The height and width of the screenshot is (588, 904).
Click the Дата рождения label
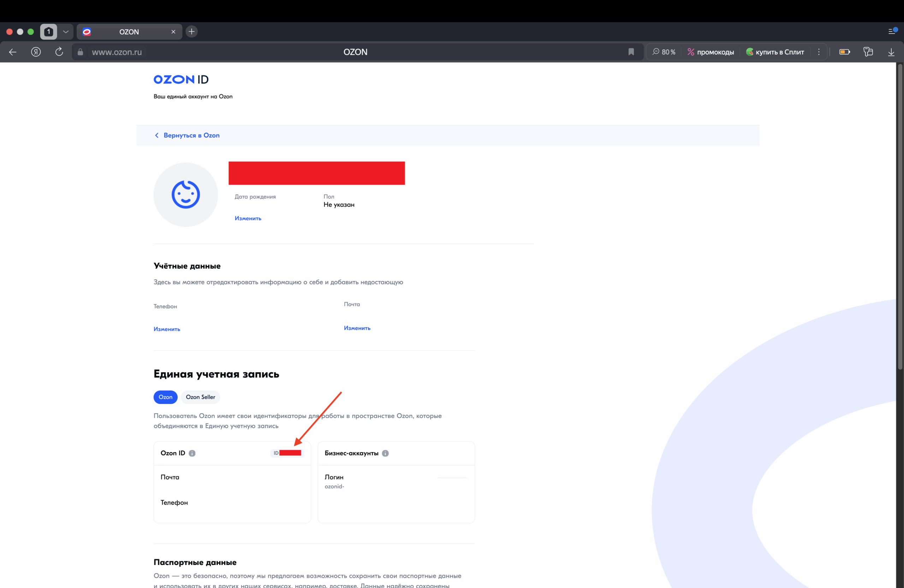point(255,197)
